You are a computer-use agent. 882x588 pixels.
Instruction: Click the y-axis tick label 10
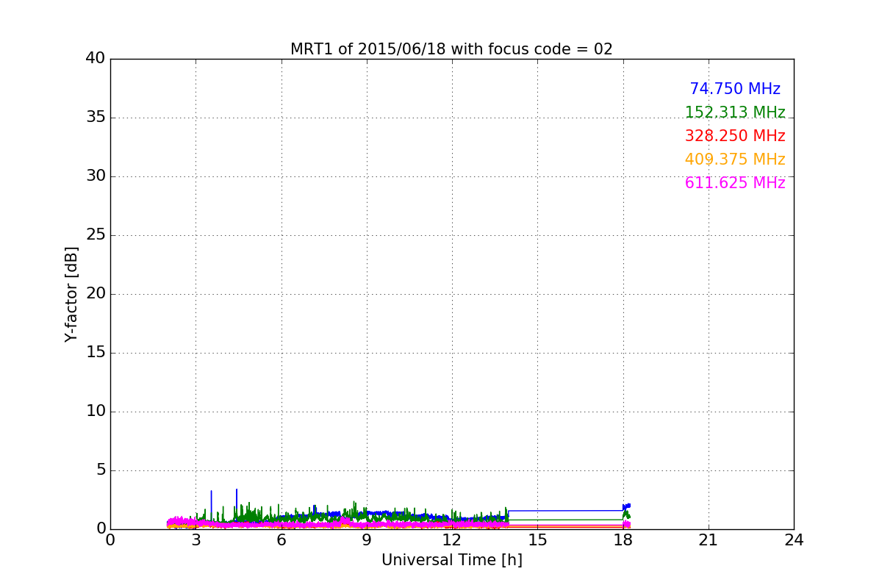coord(95,411)
